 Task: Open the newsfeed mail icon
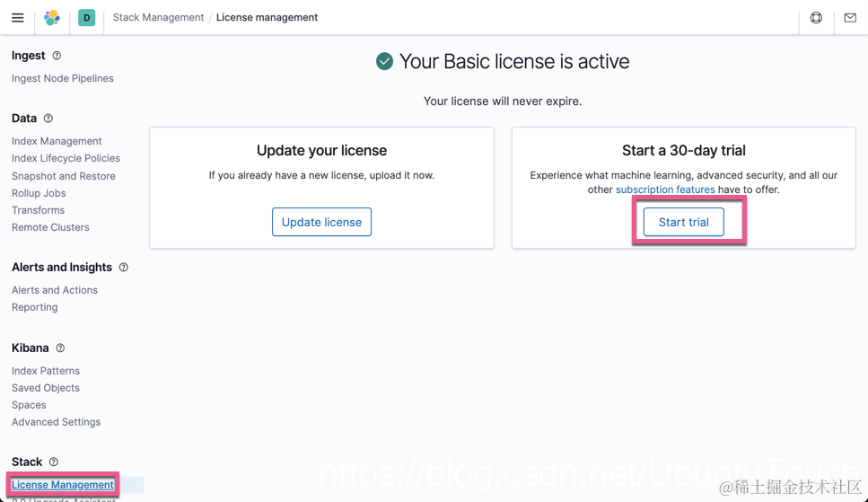coord(850,18)
